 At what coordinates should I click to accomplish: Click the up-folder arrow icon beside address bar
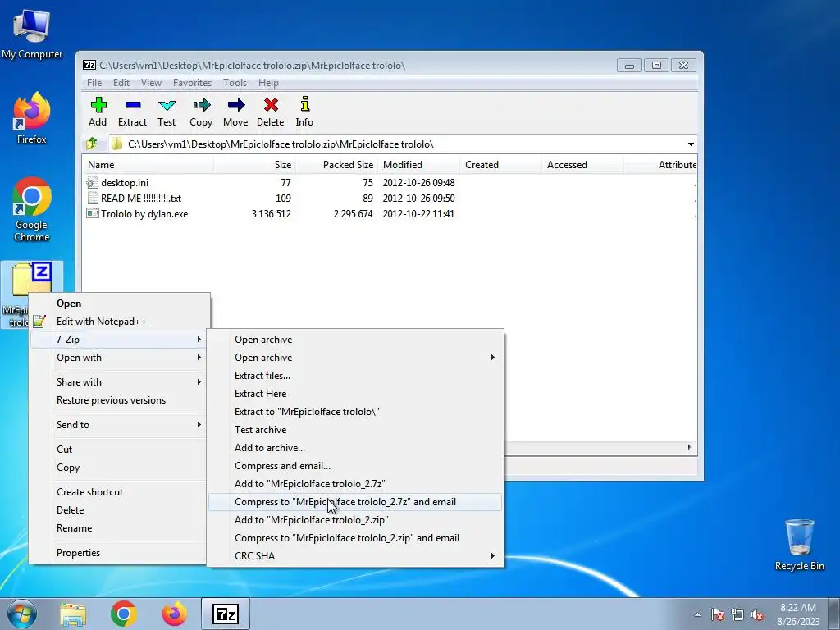(92, 144)
